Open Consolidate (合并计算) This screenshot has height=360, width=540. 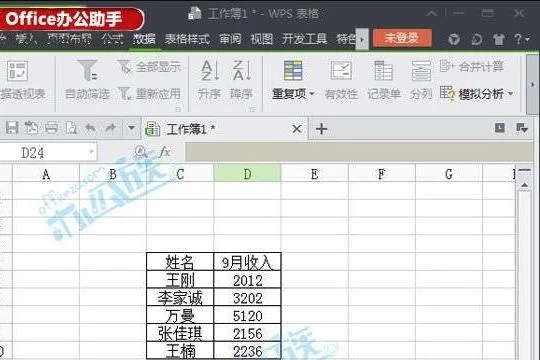(472, 66)
